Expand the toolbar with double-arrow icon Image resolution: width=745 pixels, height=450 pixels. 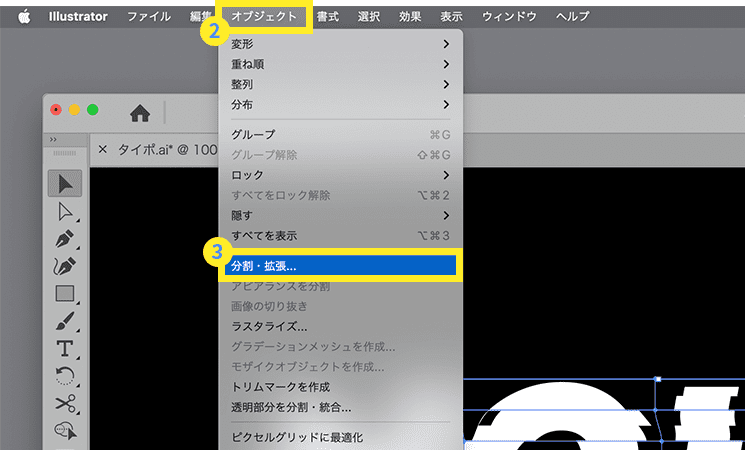click(x=53, y=139)
